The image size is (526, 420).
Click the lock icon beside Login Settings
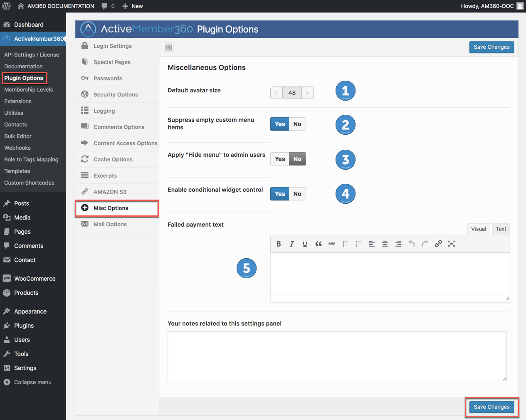(85, 46)
